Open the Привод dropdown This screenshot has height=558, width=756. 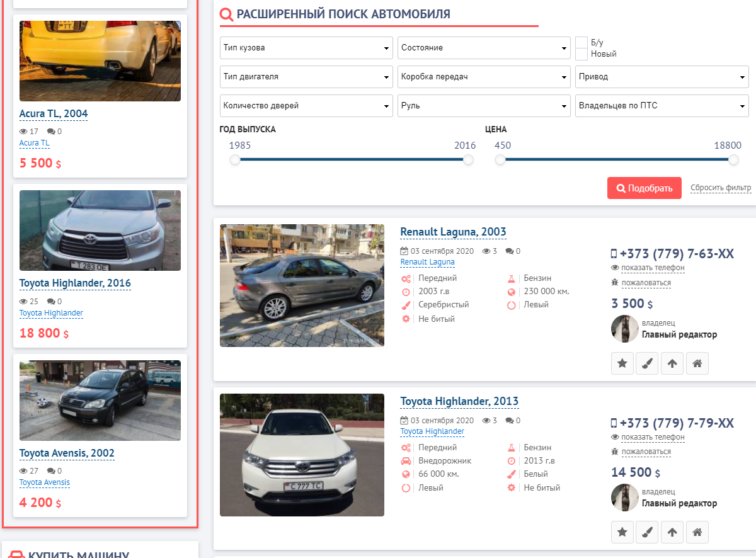662,77
